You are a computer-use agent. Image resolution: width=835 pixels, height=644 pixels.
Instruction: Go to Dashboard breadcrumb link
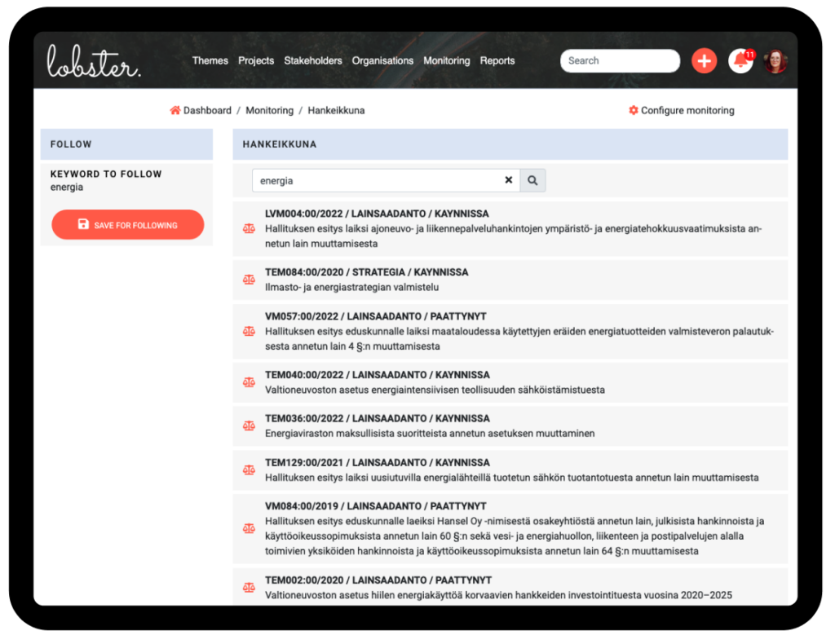(207, 110)
